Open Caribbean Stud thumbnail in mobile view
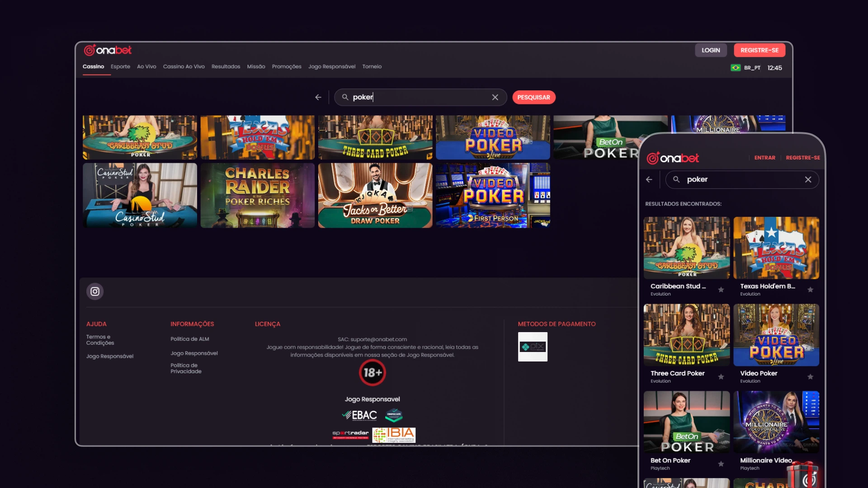 687,248
